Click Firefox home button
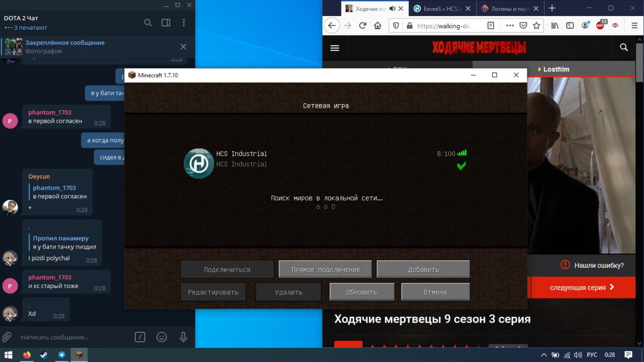 point(377,26)
